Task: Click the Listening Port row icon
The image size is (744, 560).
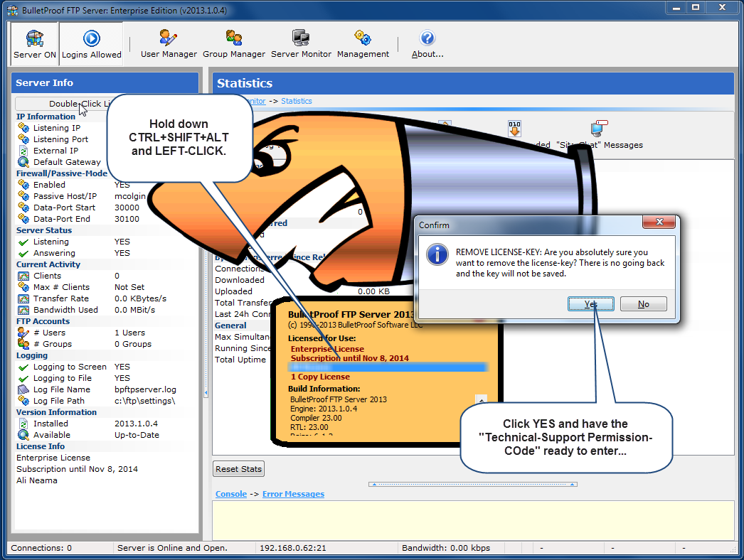Action: pos(23,139)
